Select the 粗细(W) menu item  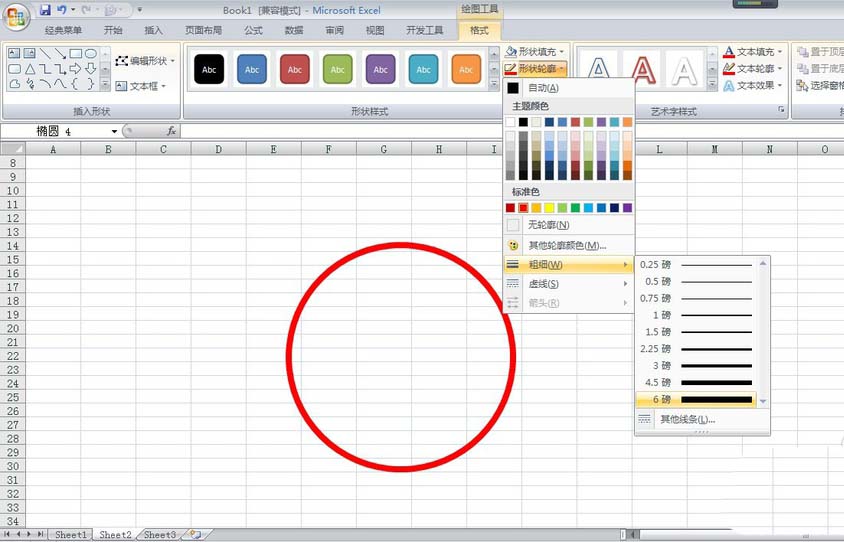tap(568, 264)
